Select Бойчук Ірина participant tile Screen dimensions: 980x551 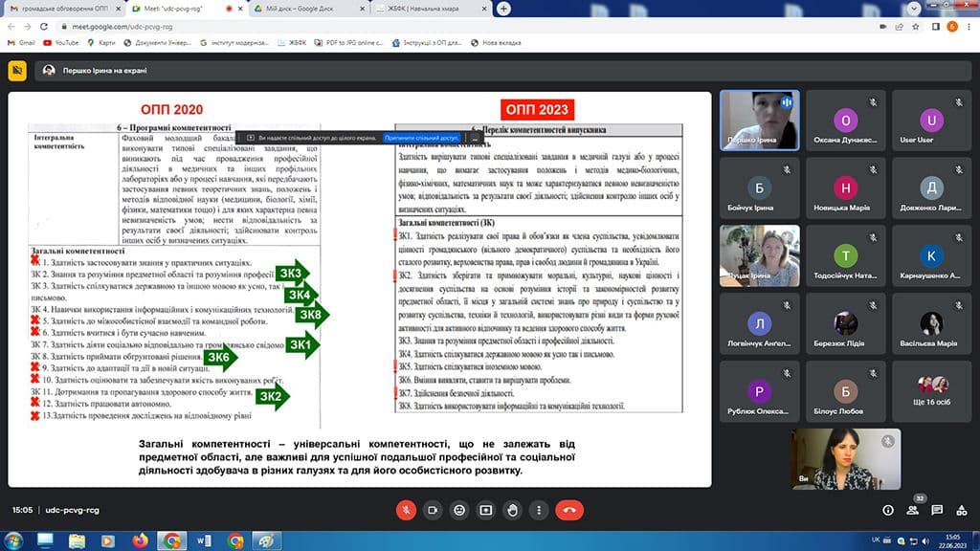[759, 187]
